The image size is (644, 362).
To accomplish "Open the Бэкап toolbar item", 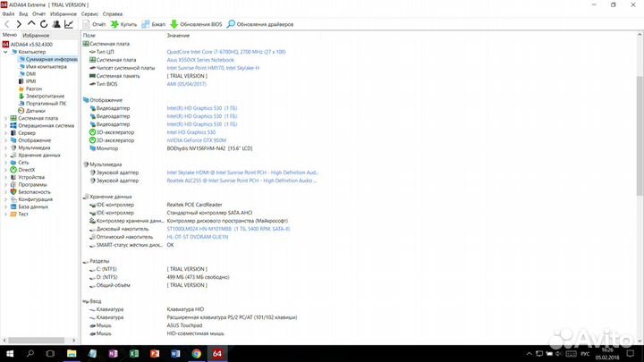I will pyautogui.click(x=153, y=24).
